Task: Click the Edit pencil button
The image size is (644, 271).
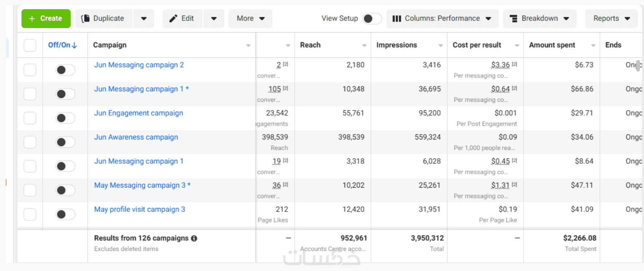Action: tap(182, 18)
